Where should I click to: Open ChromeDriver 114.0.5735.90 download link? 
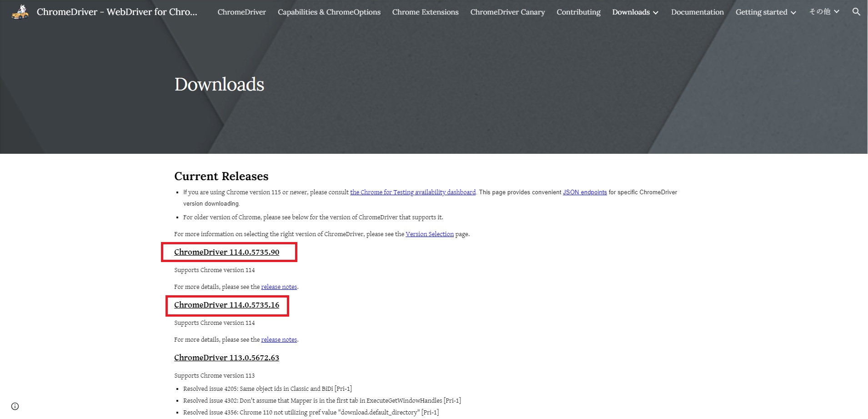pyautogui.click(x=226, y=252)
